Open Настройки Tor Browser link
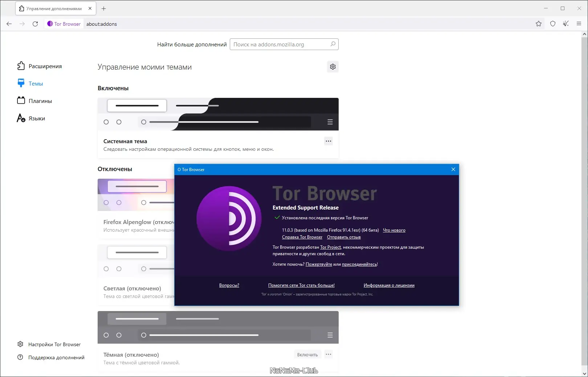Viewport: 588px width, 377px height. 49,344
